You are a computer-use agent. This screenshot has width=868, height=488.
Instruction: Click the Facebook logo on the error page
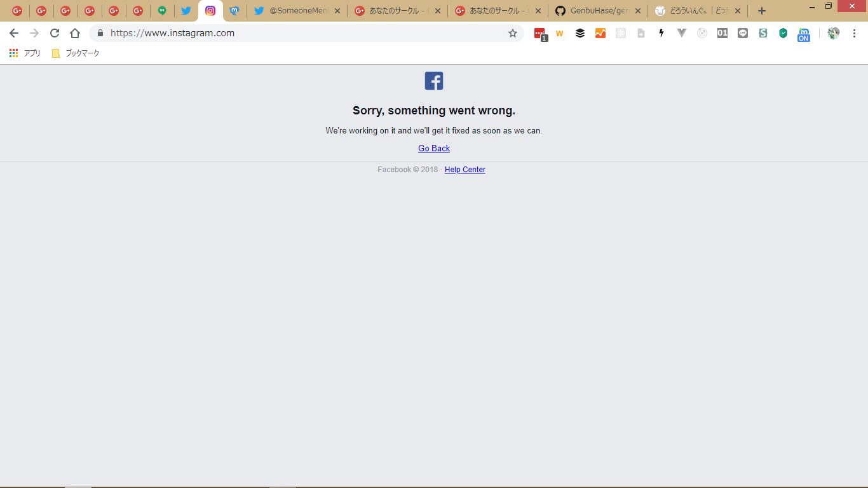tap(434, 81)
